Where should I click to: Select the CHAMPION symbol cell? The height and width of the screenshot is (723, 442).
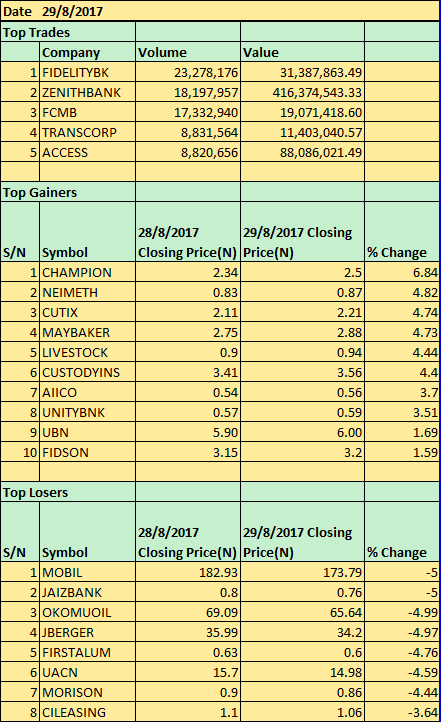[x=88, y=272]
